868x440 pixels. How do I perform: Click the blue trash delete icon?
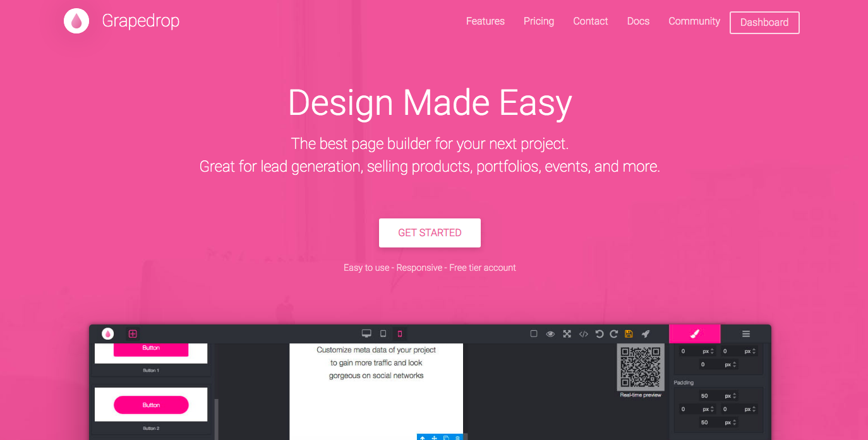click(457, 437)
